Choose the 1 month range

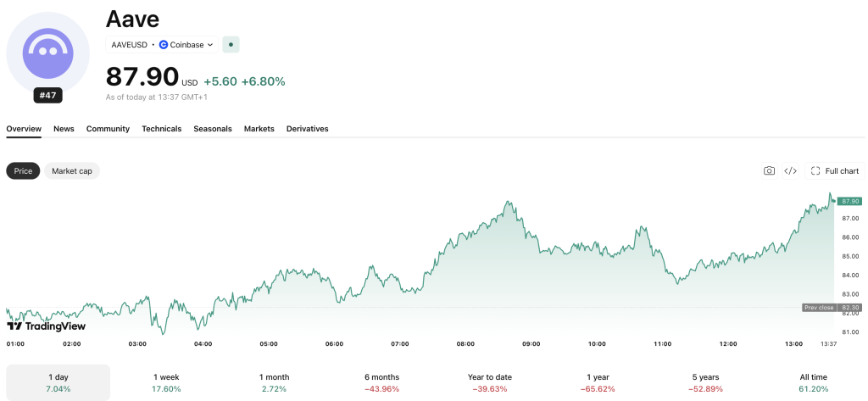tap(274, 382)
